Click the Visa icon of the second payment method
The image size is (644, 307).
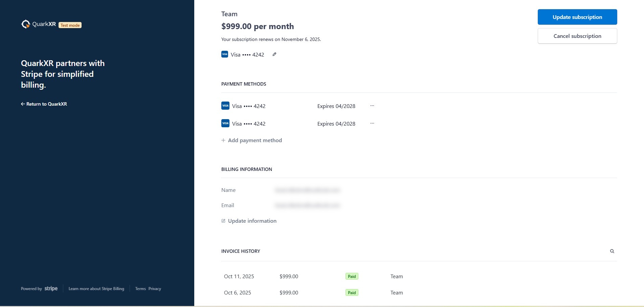coord(225,123)
